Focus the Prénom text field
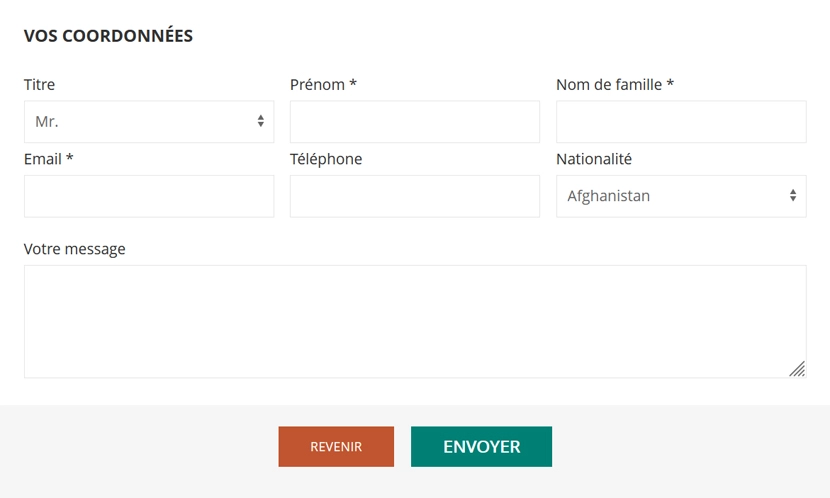The height and width of the screenshot is (498, 830). (414, 121)
